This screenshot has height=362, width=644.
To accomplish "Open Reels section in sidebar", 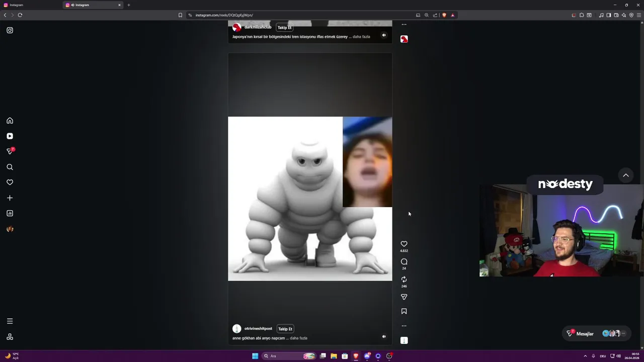I will [10, 136].
